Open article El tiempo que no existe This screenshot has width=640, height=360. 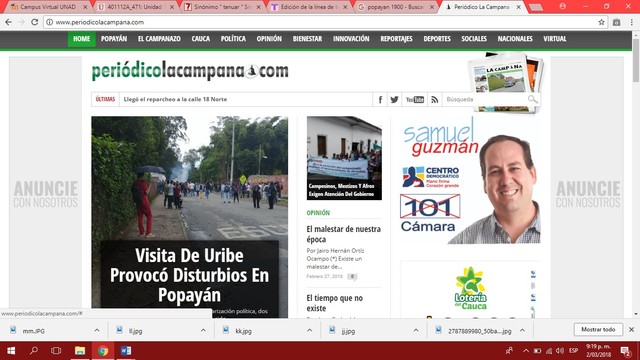coord(335,303)
